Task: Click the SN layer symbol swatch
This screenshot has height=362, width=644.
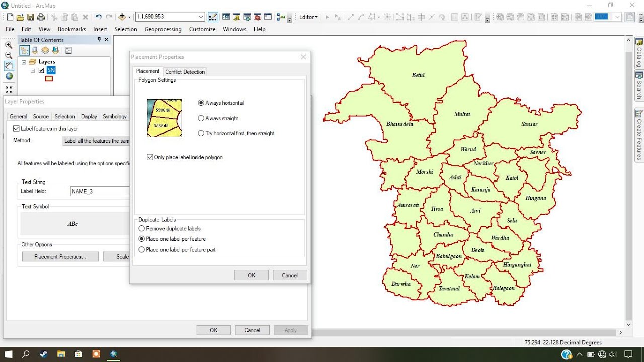Action: [49, 78]
